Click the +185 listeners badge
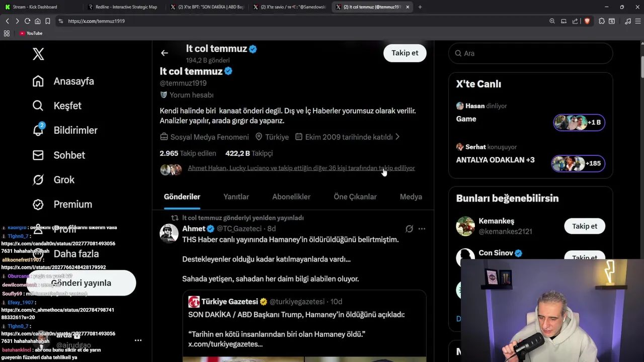Screen dimensions: 644x362 tap(578, 163)
